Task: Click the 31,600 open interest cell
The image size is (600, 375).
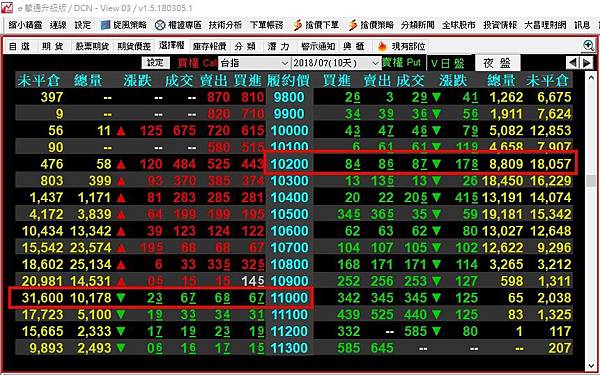Action: pos(42,298)
